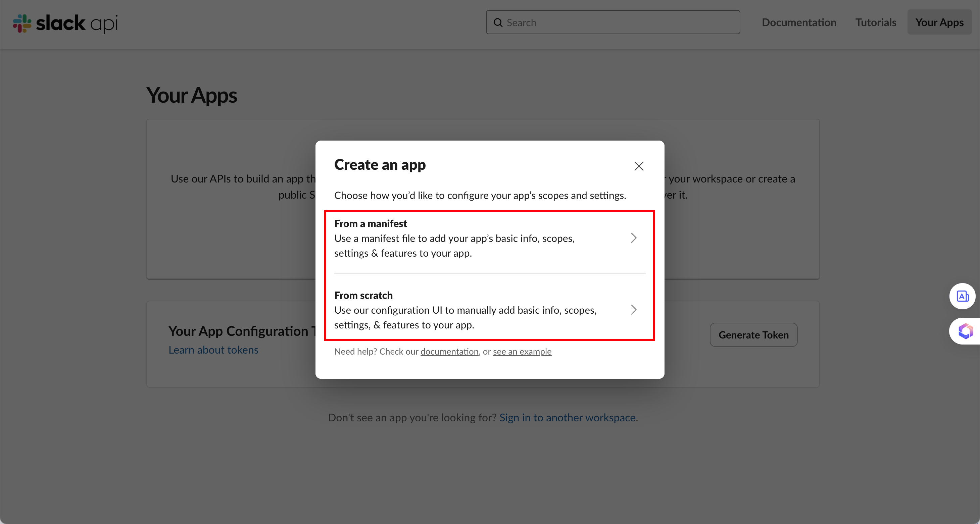Open the Your Apps nav item

(939, 22)
